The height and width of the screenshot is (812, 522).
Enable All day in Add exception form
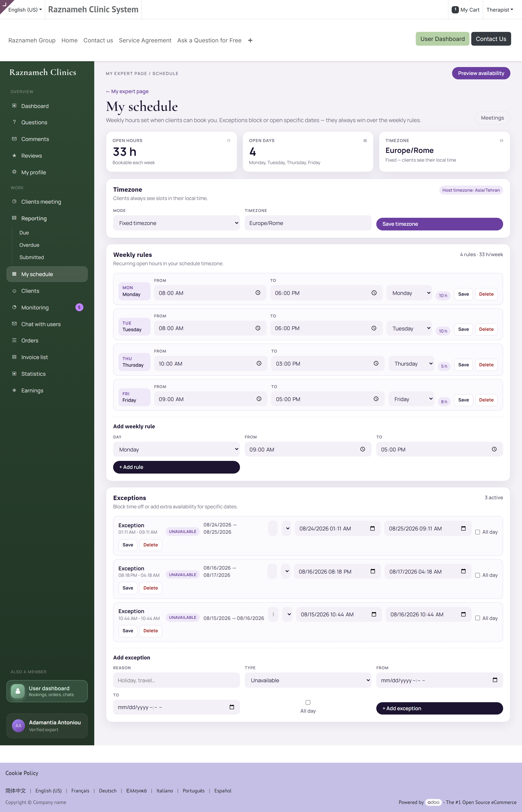click(308, 702)
